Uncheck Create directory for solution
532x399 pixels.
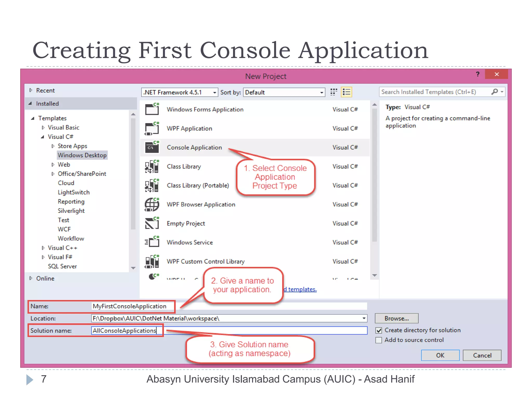379,330
